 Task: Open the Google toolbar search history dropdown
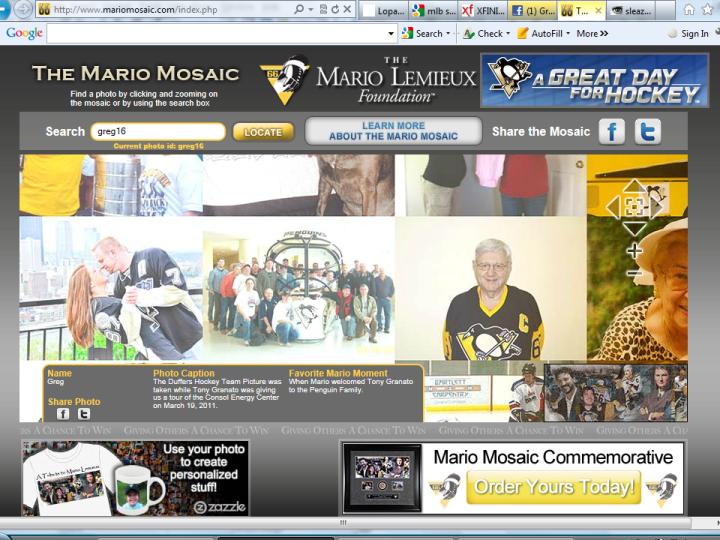point(391,34)
